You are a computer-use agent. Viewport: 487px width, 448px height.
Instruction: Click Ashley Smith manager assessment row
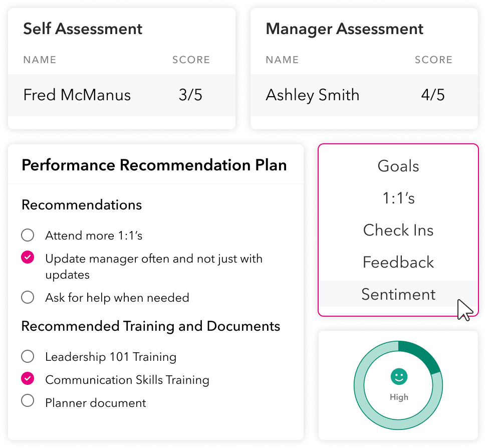coord(312,95)
